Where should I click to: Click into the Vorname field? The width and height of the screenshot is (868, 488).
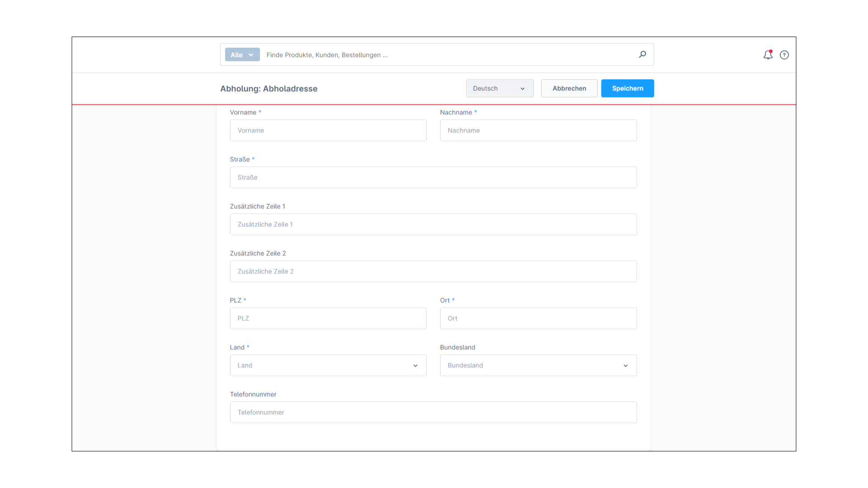pos(328,130)
